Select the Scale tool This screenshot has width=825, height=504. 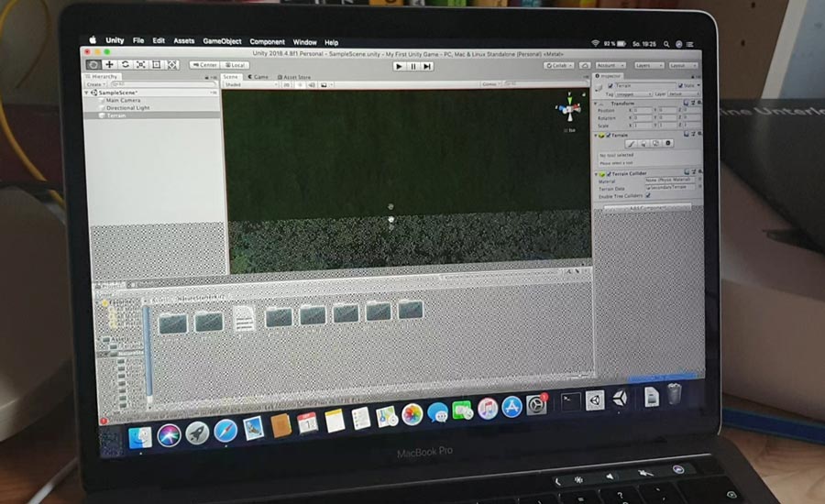[140, 64]
